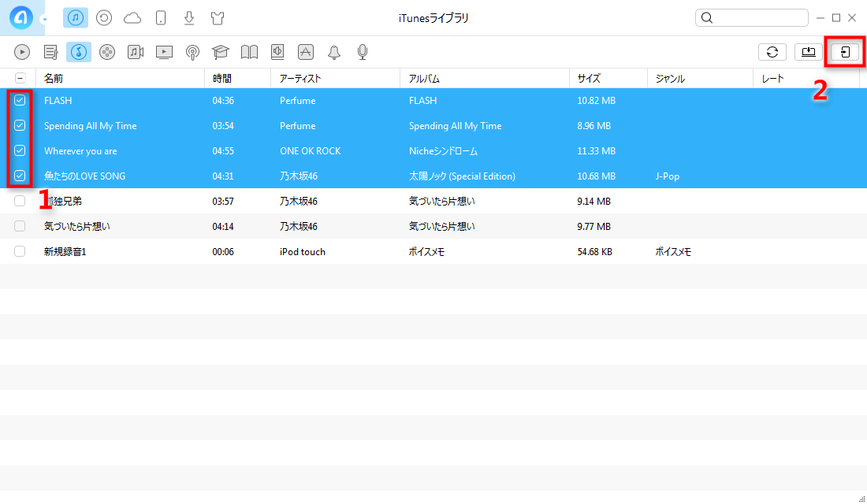The width and height of the screenshot is (867, 504).
Task: Click the 11.33 MB size cell
Action: [x=596, y=151]
